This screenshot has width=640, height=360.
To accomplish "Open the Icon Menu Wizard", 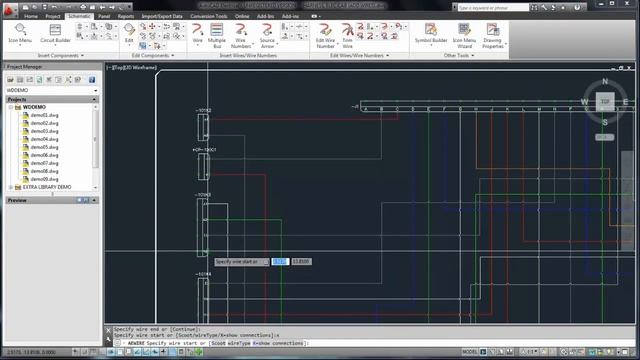I will point(464,36).
